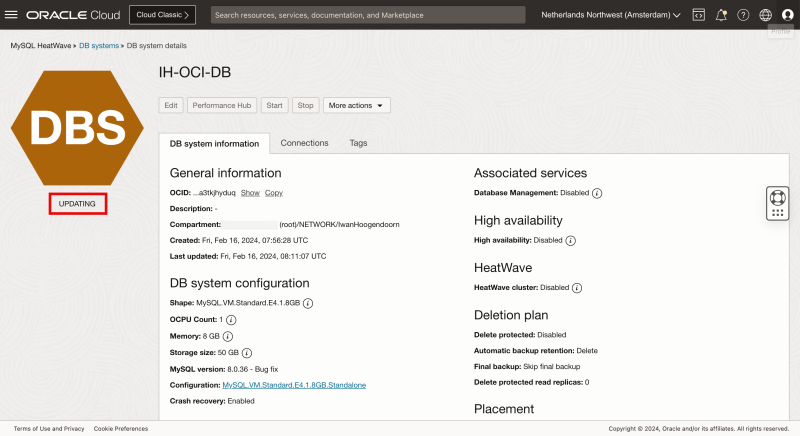Click the MySQL version 8.0.36 value

[253, 369]
